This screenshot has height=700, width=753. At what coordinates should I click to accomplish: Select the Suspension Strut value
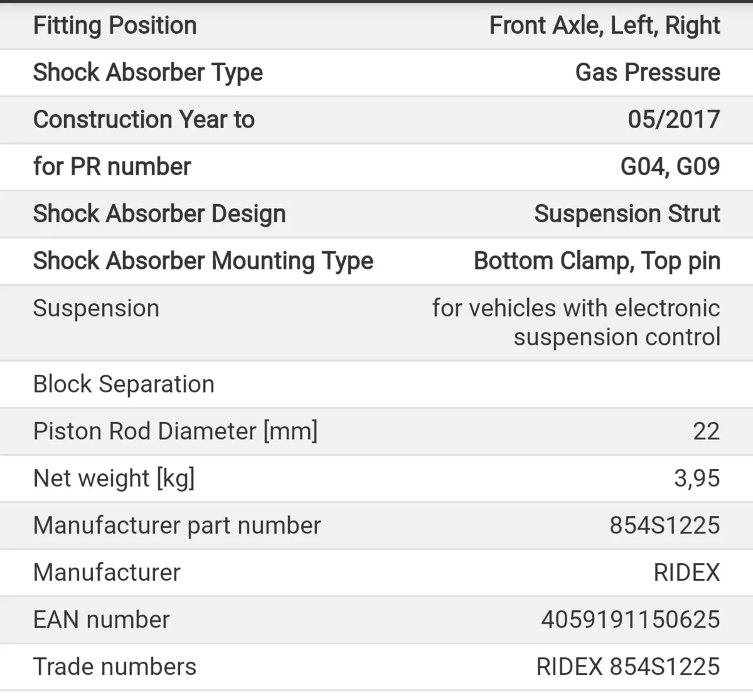pyautogui.click(x=626, y=214)
